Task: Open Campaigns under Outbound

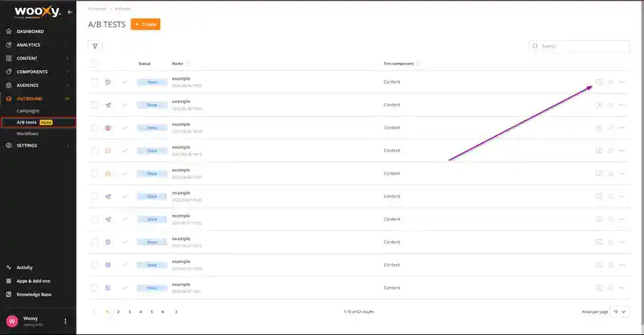Action: (x=28, y=110)
